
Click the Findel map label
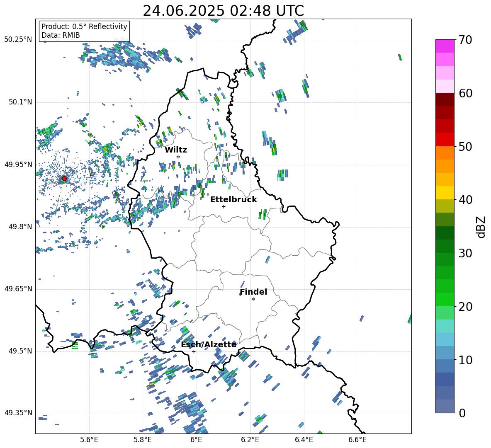pos(253,292)
